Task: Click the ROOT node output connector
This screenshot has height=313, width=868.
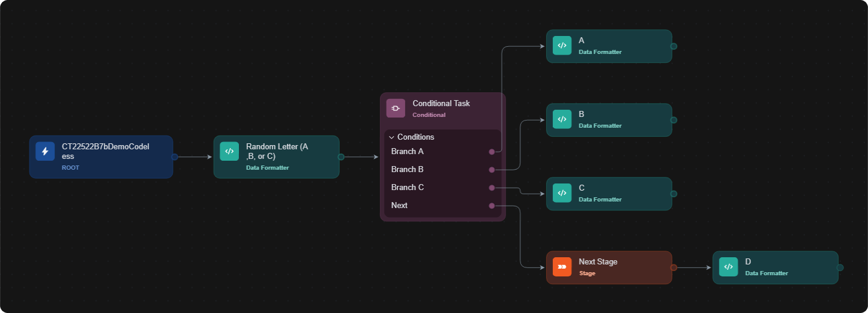Action: click(175, 157)
